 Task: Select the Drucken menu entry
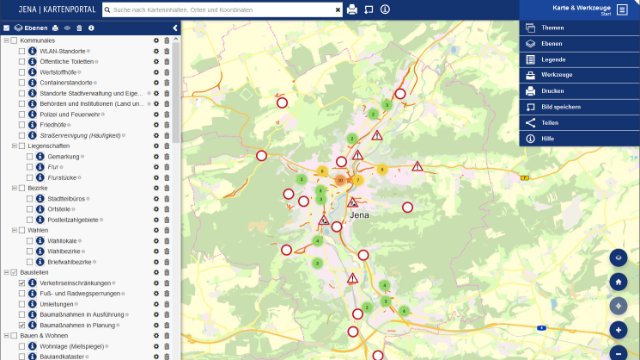tap(579, 91)
